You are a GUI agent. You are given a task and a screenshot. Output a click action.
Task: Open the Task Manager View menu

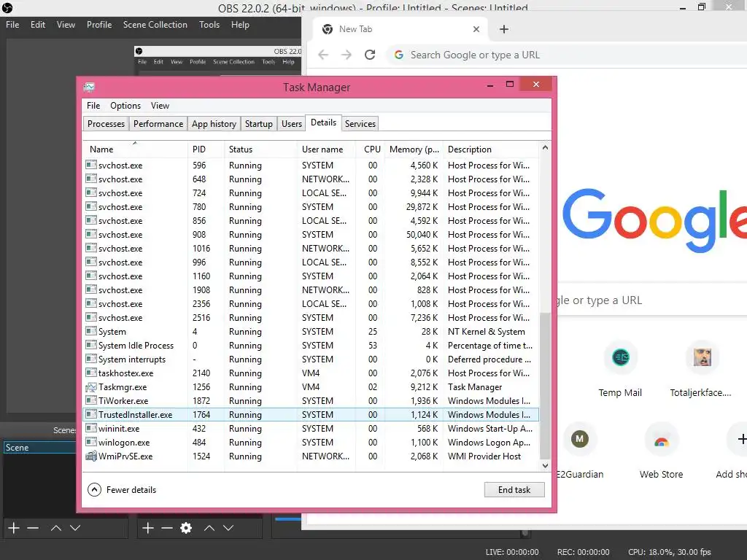[160, 106]
